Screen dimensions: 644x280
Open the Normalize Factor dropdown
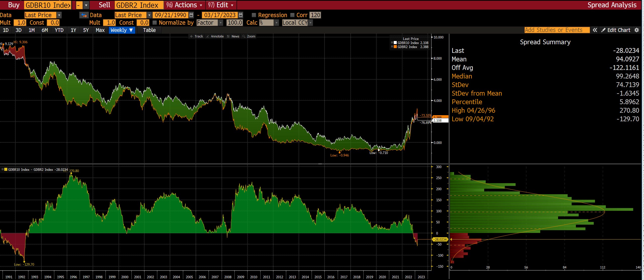(x=221, y=23)
